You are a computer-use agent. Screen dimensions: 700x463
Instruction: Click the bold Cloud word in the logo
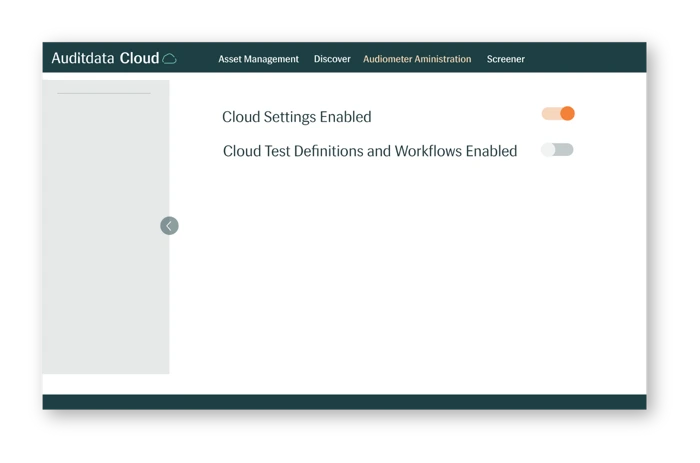pos(139,59)
